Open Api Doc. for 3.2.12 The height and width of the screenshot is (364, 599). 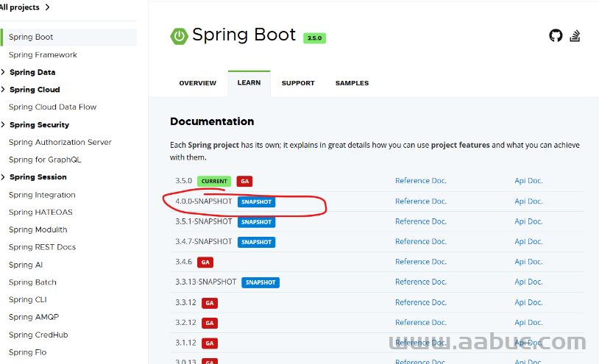tap(528, 322)
